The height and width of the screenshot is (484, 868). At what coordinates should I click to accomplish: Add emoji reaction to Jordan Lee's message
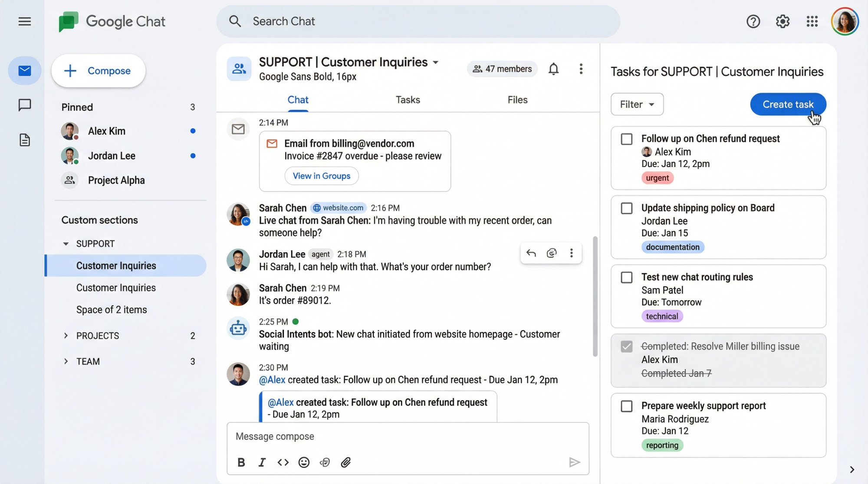click(551, 253)
